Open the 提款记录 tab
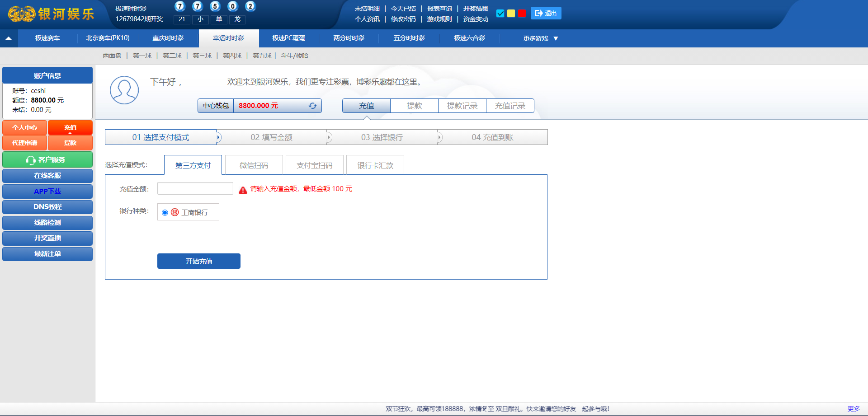 pos(462,106)
